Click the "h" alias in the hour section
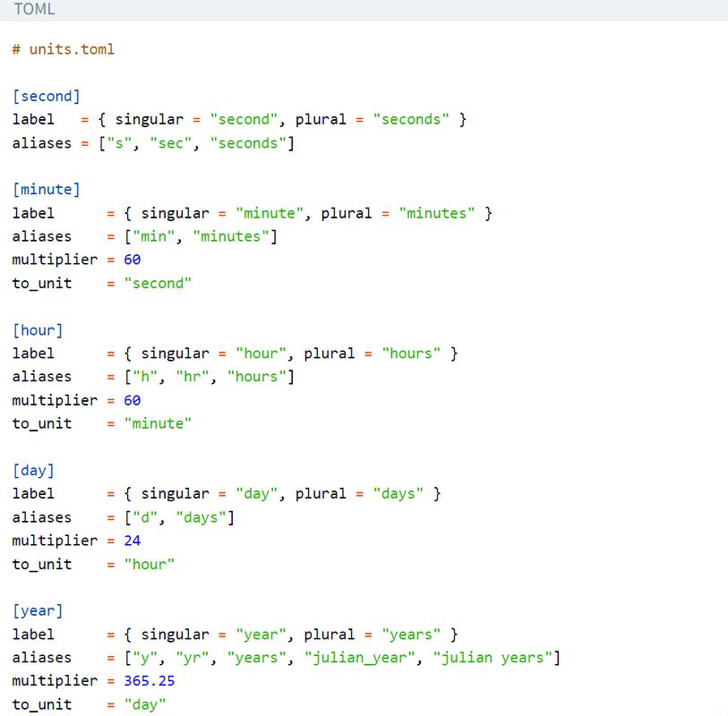728x716 pixels. point(145,377)
